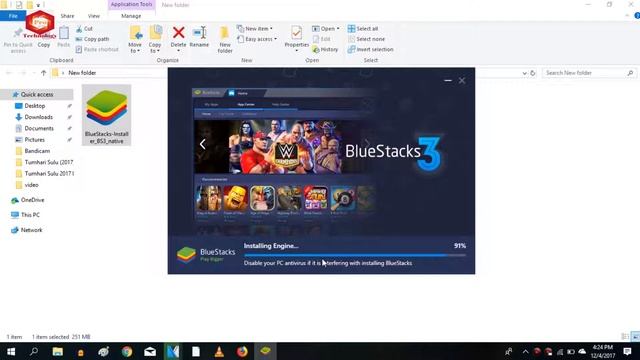Open the Mail app from taskbar
Viewport: 640px width, 360px height.
(x=150, y=351)
